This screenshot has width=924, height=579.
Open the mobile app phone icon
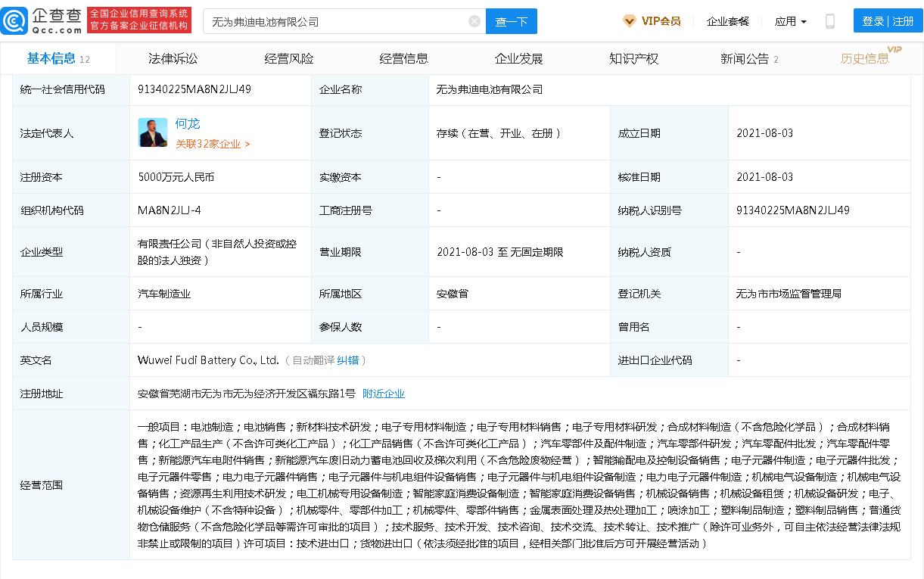click(x=829, y=21)
